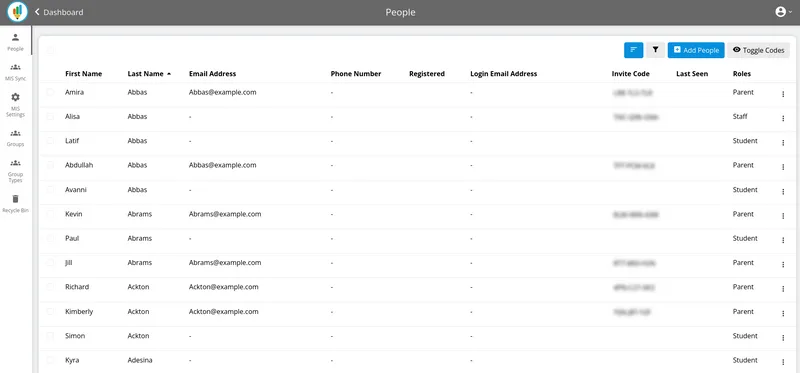Open more options for Abdullah Abbas
Image resolution: width=800 pixels, height=373 pixels.
point(783,167)
